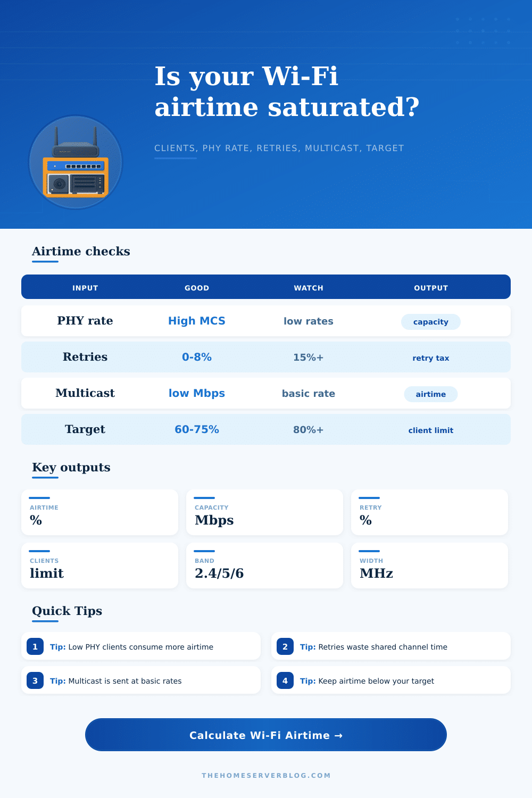This screenshot has height=798, width=532.
Task: Click the 'Airtime checks' section heading
Action: click(x=81, y=251)
